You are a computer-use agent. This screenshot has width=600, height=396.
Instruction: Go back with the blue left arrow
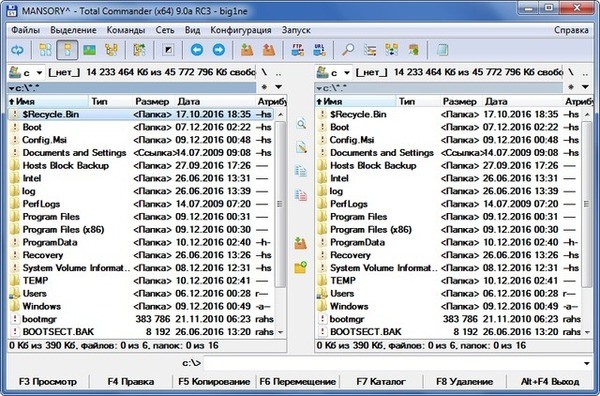197,50
